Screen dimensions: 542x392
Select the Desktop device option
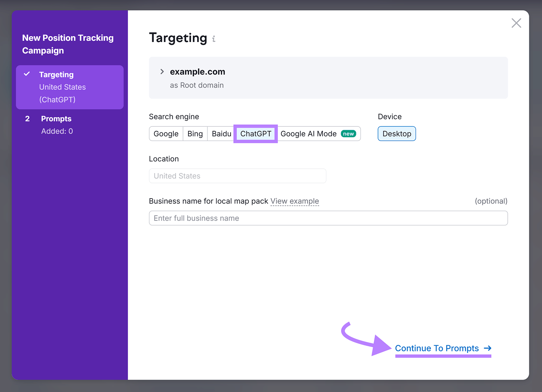pyautogui.click(x=397, y=133)
